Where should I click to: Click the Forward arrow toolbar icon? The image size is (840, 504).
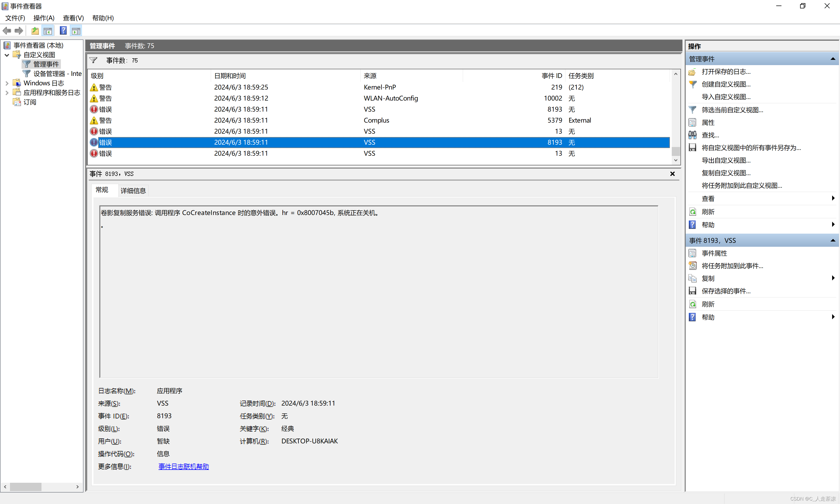[x=19, y=31]
